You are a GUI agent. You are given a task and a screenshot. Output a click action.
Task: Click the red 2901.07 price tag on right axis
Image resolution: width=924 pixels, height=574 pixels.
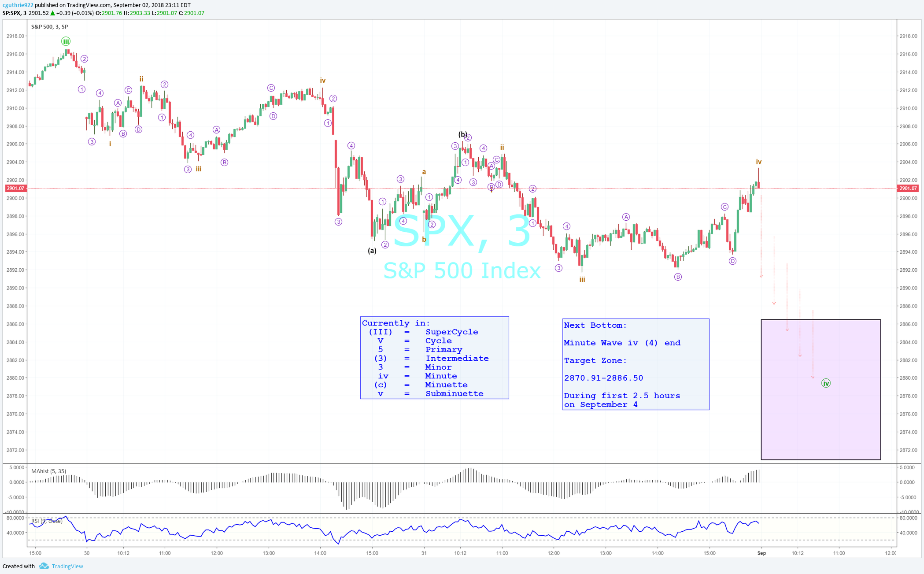(x=908, y=188)
